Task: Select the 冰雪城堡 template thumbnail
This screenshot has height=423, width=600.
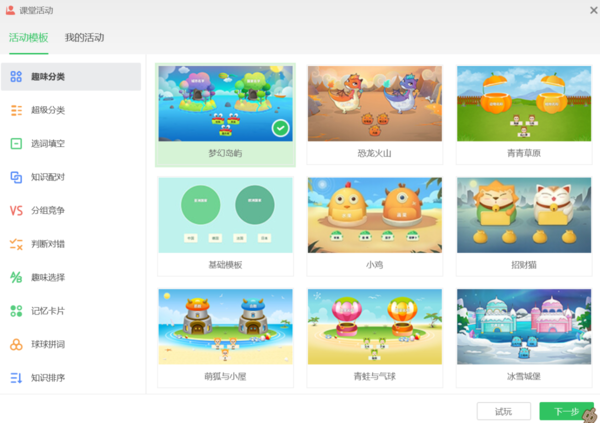Action: 524,327
